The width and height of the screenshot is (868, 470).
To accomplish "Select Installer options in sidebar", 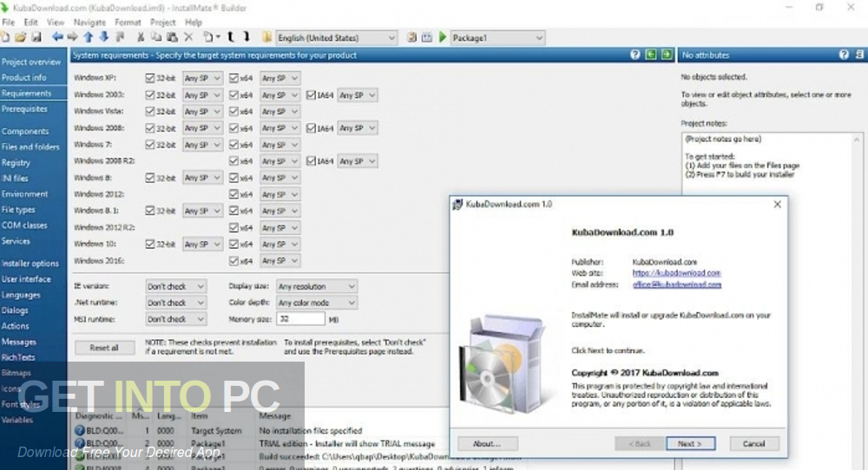I will [x=30, y=264].
